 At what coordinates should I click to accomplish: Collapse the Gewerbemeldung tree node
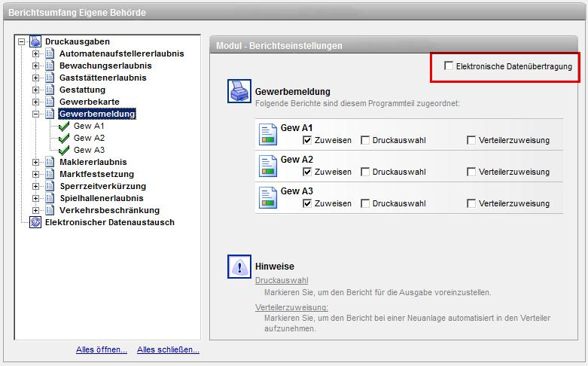coord(35,114)
